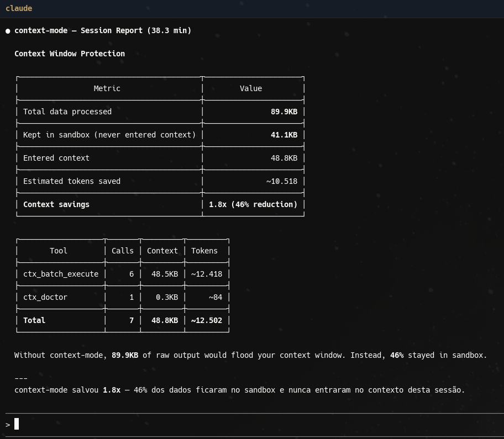Click the Portuguese summary line starting context-mode salvou
This screenshot has width=504, height=439.
(x=239, y=390)
